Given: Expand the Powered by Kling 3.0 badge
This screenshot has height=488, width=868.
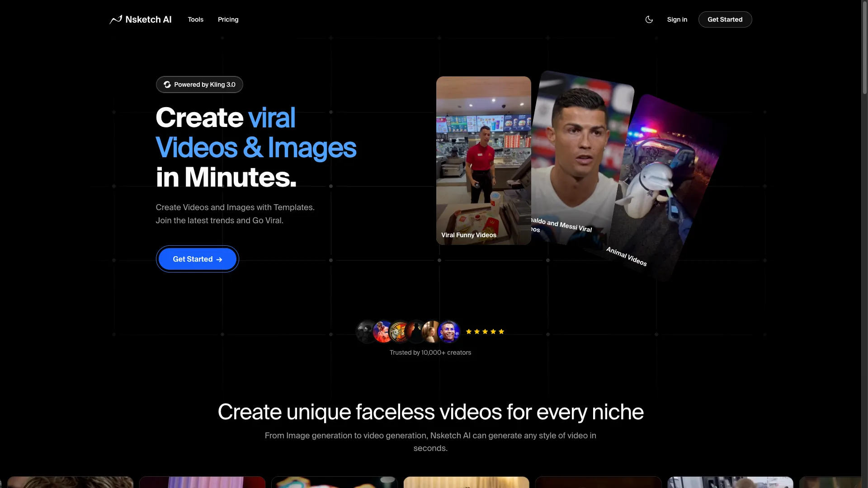Looking at the screenshot, I should [199, 84].
